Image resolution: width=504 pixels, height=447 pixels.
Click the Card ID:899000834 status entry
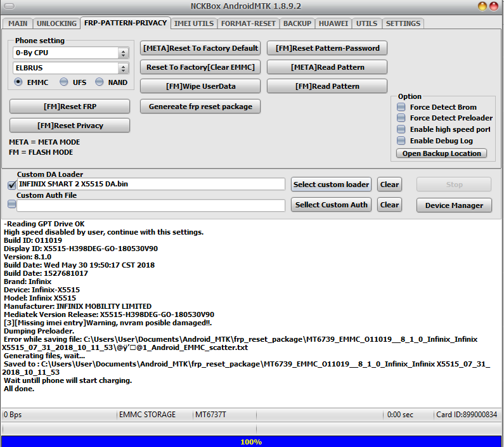point(467,415)
